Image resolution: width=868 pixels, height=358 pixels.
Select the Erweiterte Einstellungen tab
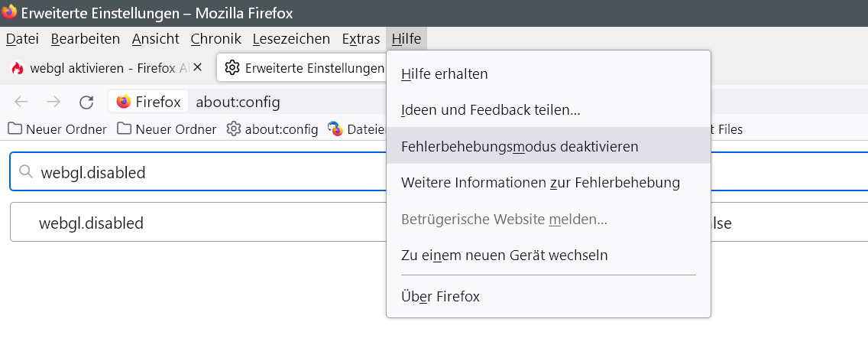[306, 68]
